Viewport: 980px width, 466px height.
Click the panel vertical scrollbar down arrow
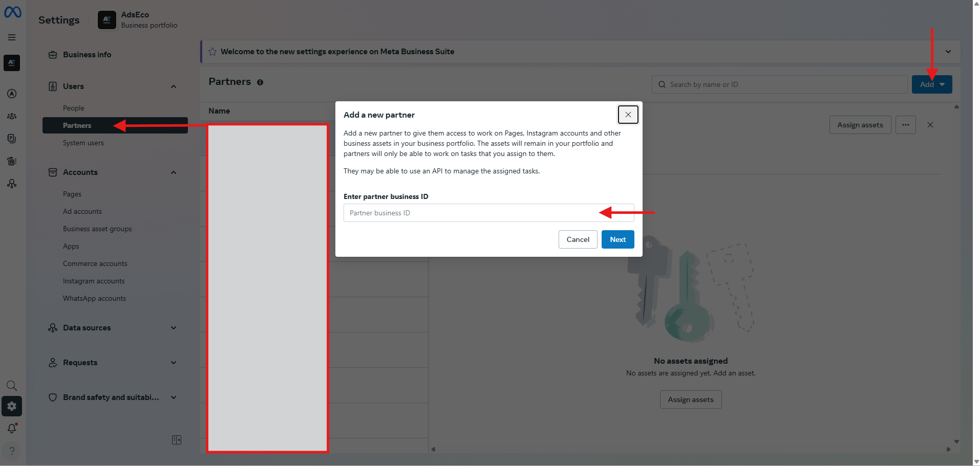pyautogui.click(x=956, y=441)
